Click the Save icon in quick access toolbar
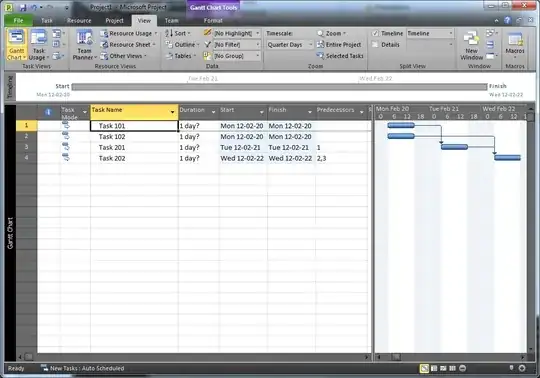Image resolution: width=540 pixels, height=378 pixels. click(23, 7)
